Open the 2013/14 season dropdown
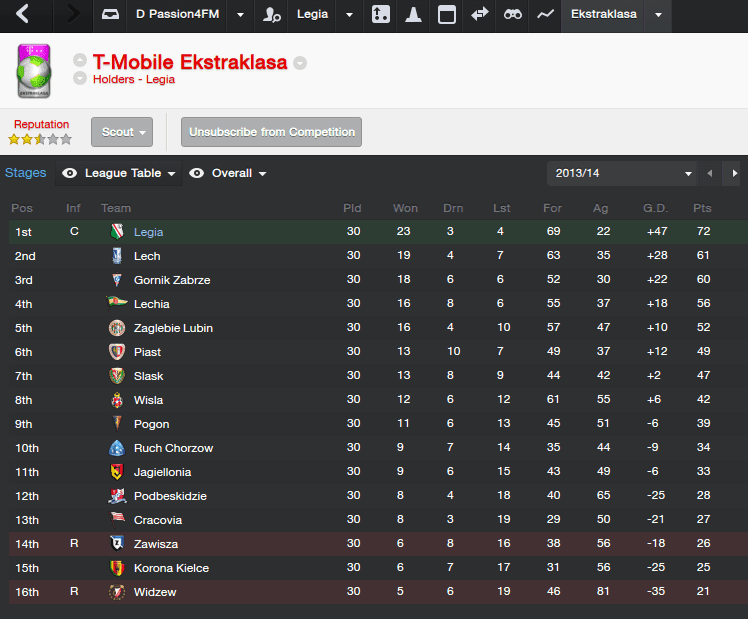The height and width of the screenshot is (619, 748). (x=621, y=173)
